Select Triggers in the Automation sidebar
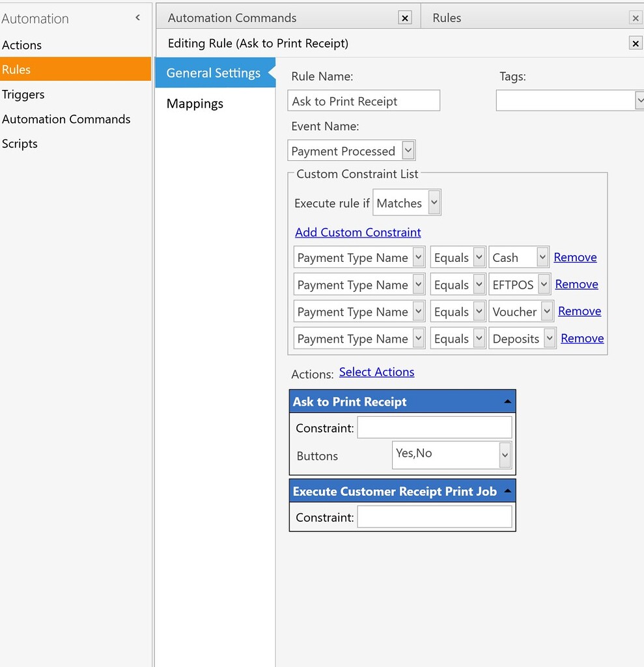The height and width of the screenshot is (667, 644). [x=23, y=94]
